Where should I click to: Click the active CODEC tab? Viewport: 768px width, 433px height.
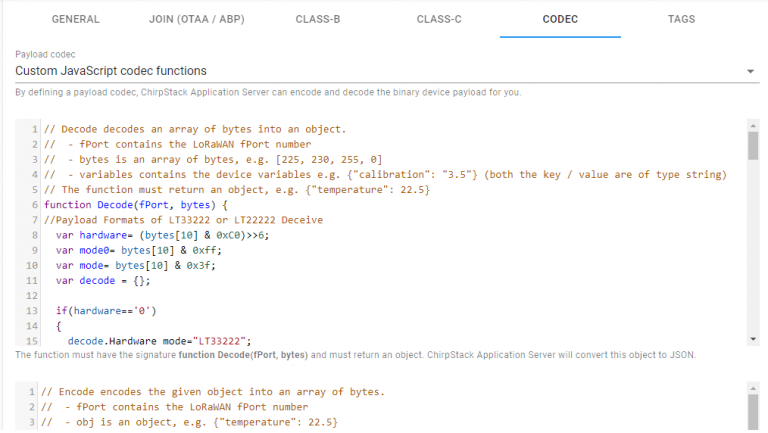(x=560, y=19)
